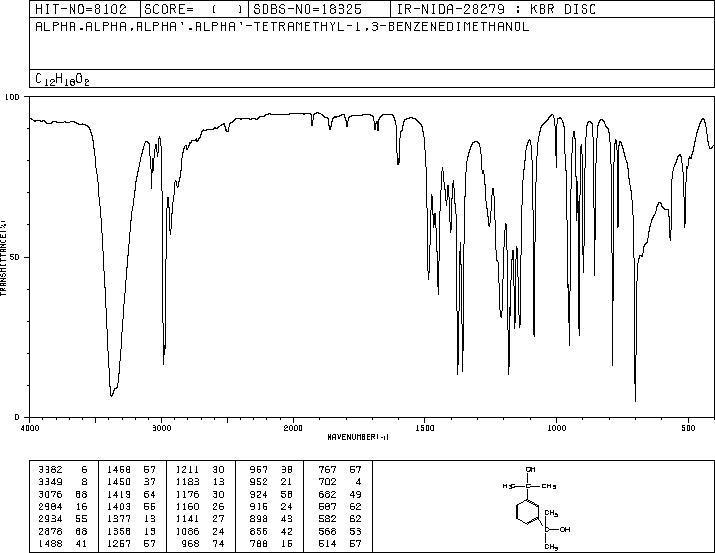
Task: Click peak table entry 1141
Action: pyautogui.click(x=187, y=519)
